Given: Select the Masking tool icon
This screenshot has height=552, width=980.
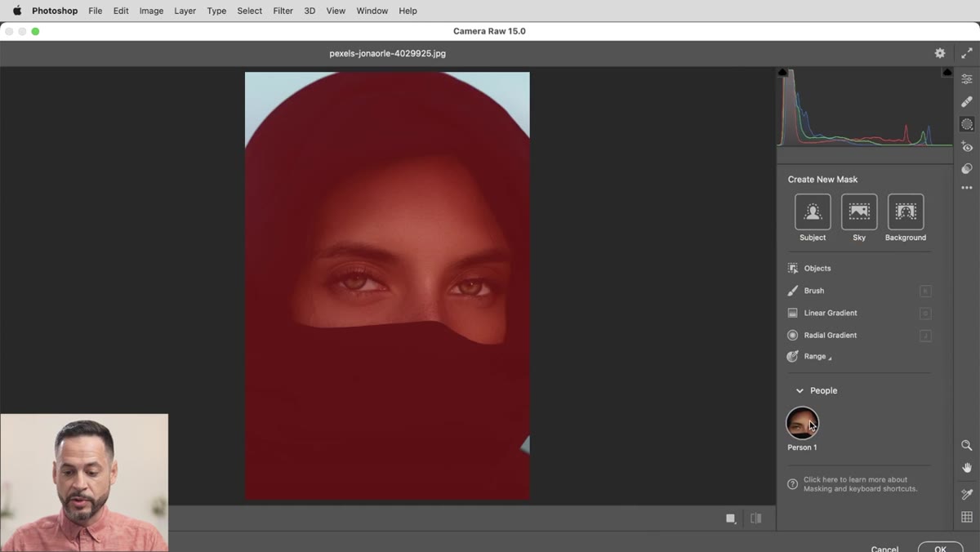Looking at the screenshot, I should coord(967,124).
